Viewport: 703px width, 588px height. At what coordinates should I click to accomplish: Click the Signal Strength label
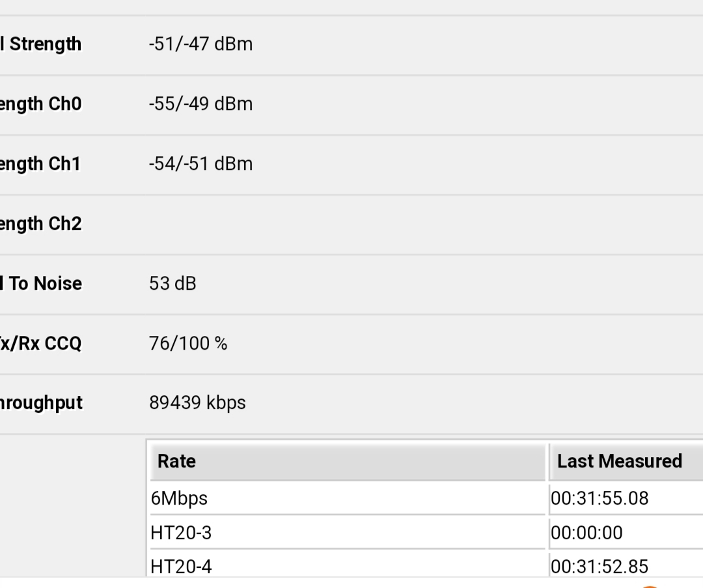coord(42,44)
